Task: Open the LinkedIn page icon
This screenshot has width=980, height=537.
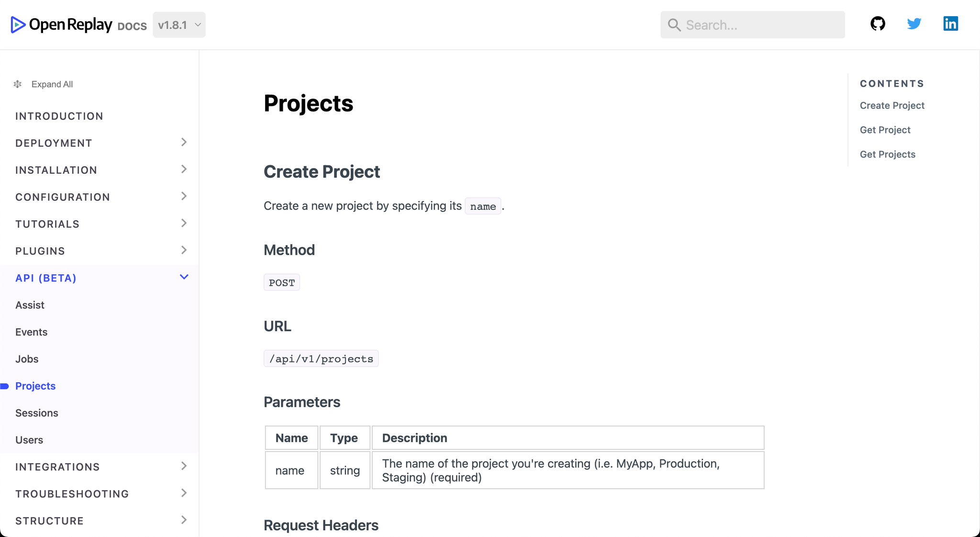Action: tap(950, 23)
